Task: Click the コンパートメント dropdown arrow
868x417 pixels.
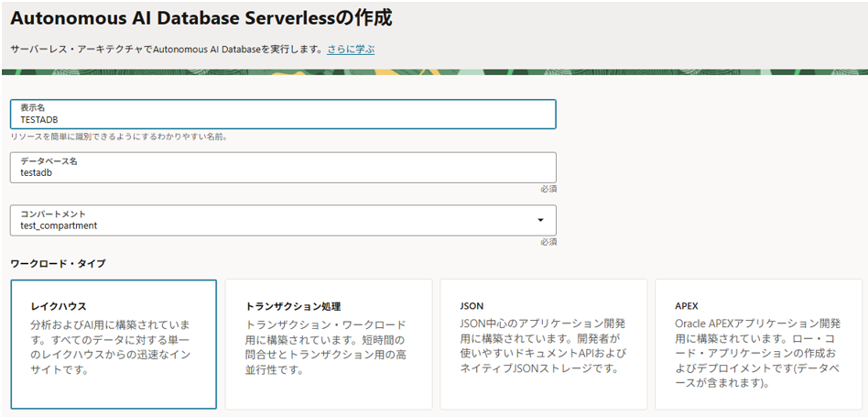Action: tap(540, 220)
